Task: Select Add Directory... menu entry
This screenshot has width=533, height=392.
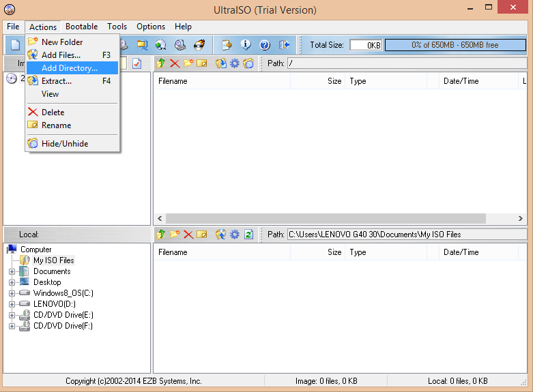Action: pyautogui.click(x=72, y=68)
